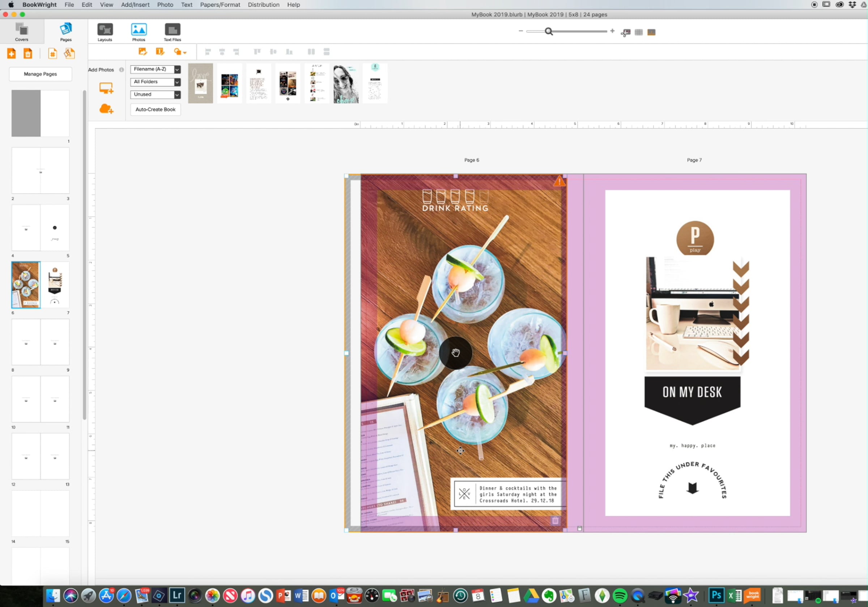Screen dimensions: 868x607
Task: Align selected objects to bottom
Action: (289, 52)
